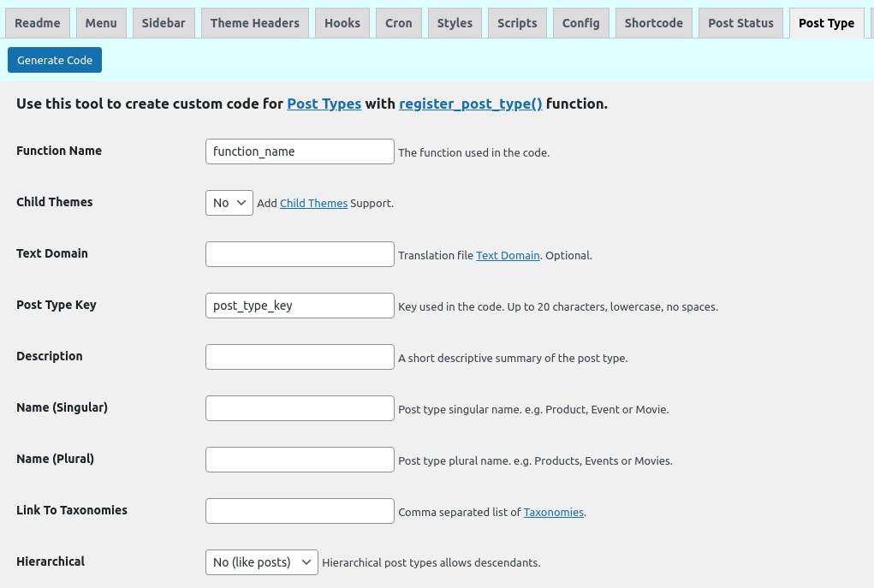
Task: Open the Hierarchical dropdown
Action: (x=262, y=562)
